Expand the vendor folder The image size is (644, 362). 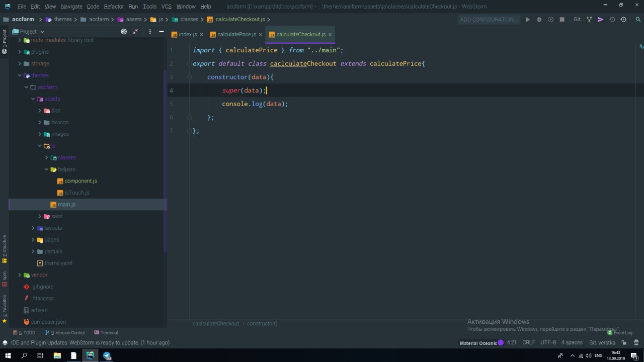coord(20,275)
